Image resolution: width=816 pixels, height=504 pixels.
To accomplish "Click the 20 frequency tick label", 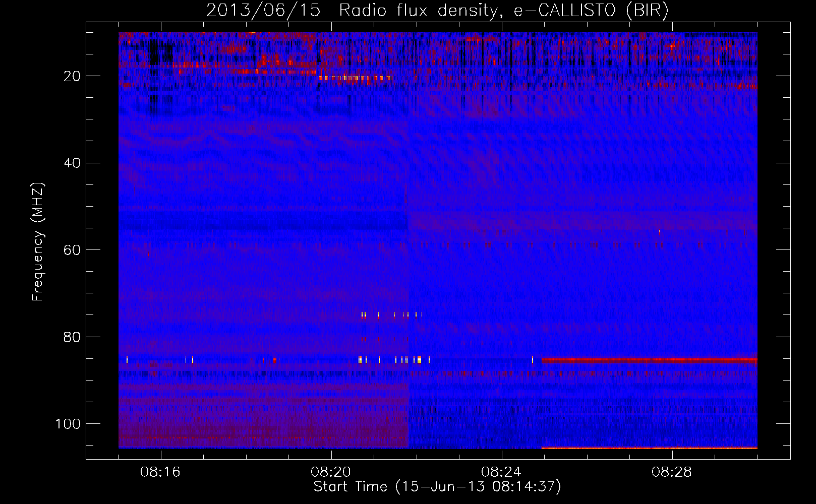I will pos(73,76).
